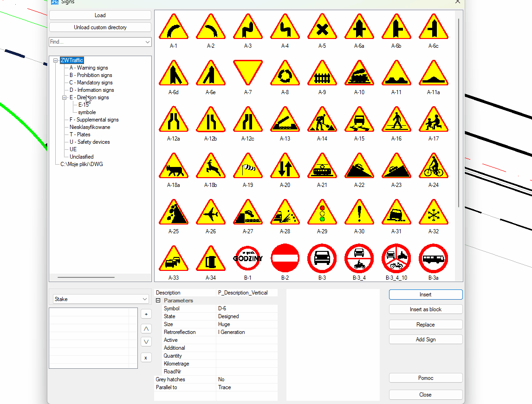The image size is (532, 404).
Task: Click the Size value Huge field
Action: click(x=247, y=324)
